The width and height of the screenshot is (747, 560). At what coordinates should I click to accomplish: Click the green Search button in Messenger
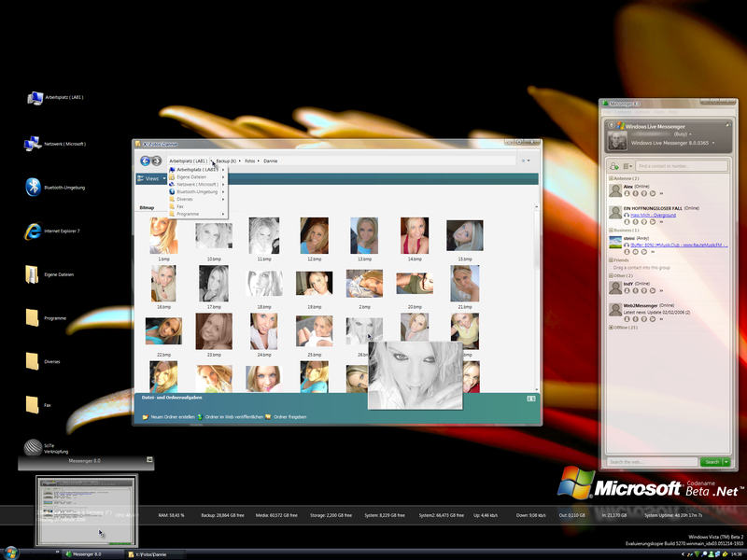712,462
